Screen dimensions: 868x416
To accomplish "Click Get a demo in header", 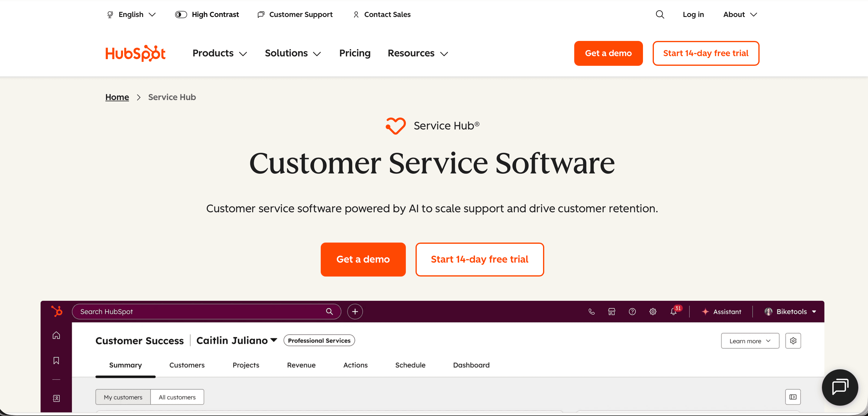I will [608, 53].
